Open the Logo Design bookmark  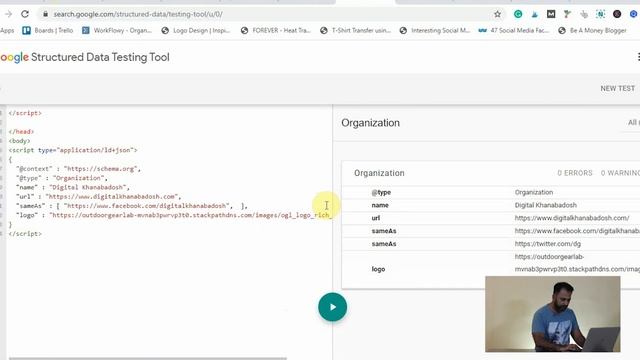click(196, 30)
